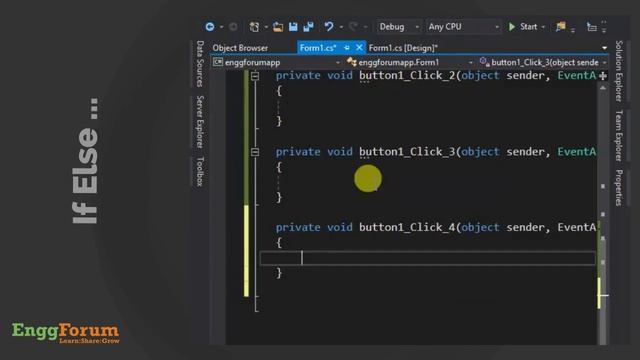Start debugging with the green Start button
This screenshot has height=360, width=640.
point(523,27)
